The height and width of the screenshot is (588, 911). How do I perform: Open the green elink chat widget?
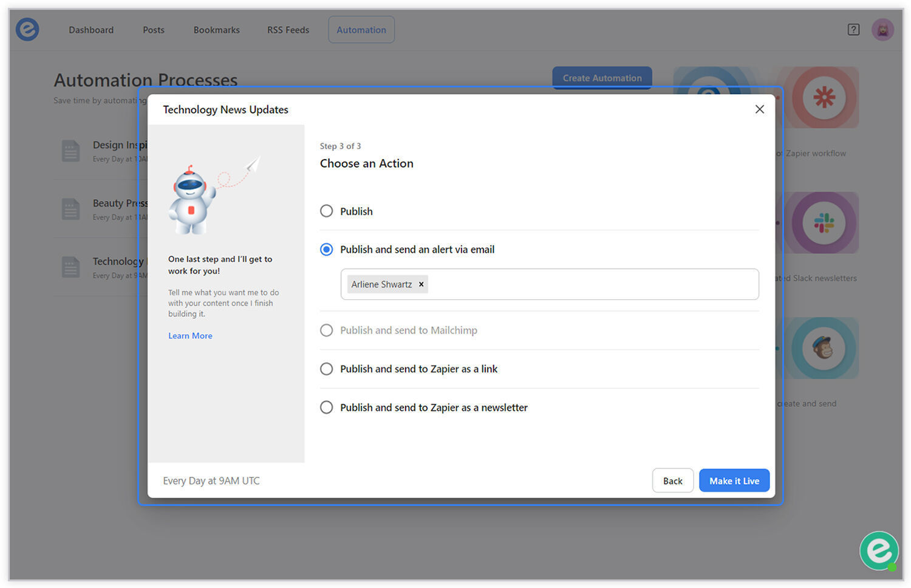tap(879, 550)
